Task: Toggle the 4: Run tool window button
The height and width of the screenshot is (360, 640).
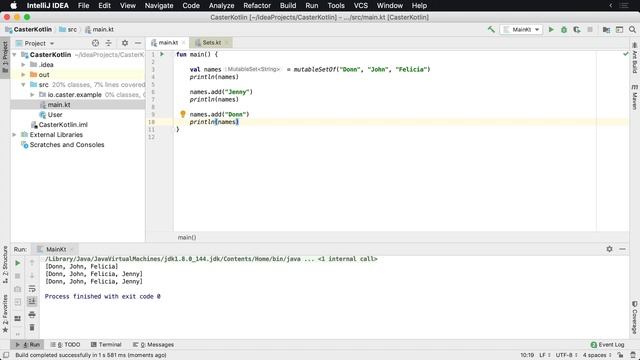Action: pos(28,344)
